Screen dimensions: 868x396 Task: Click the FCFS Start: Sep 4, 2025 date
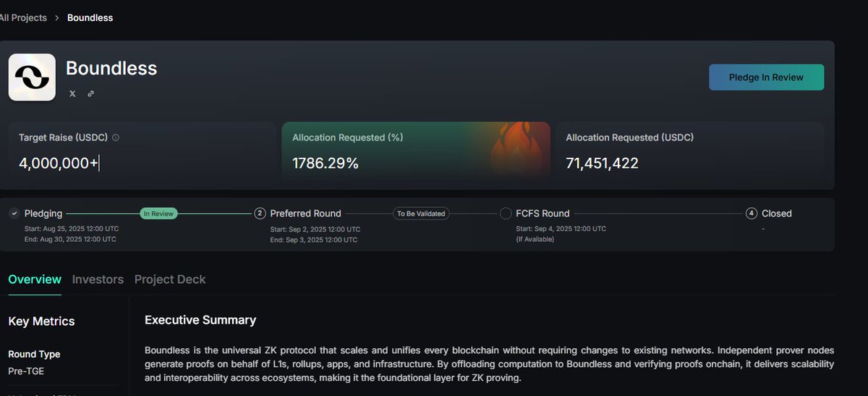pyautogui.click(x=561, y=229)
